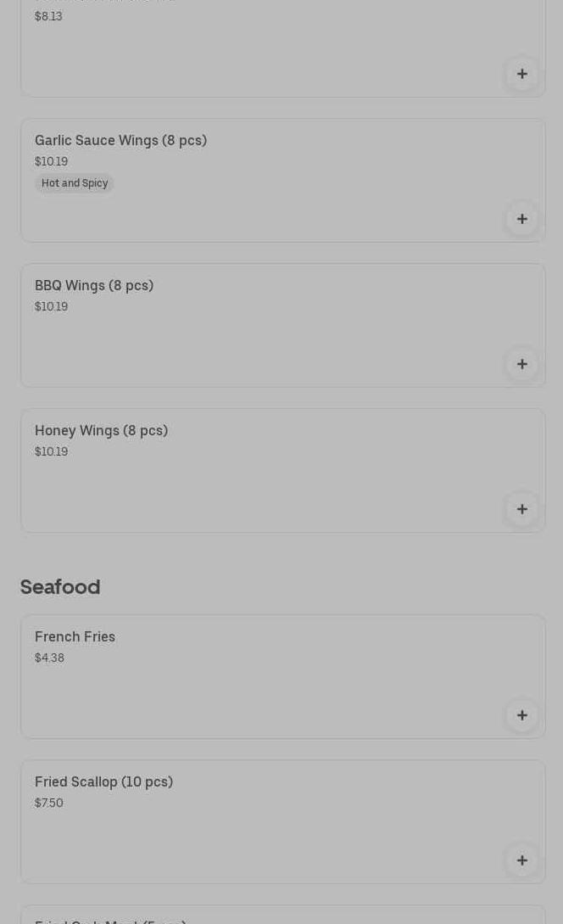Select the Honey Wings (8 pcs) title
Viewport: 563px width, 924px height.
101,430
